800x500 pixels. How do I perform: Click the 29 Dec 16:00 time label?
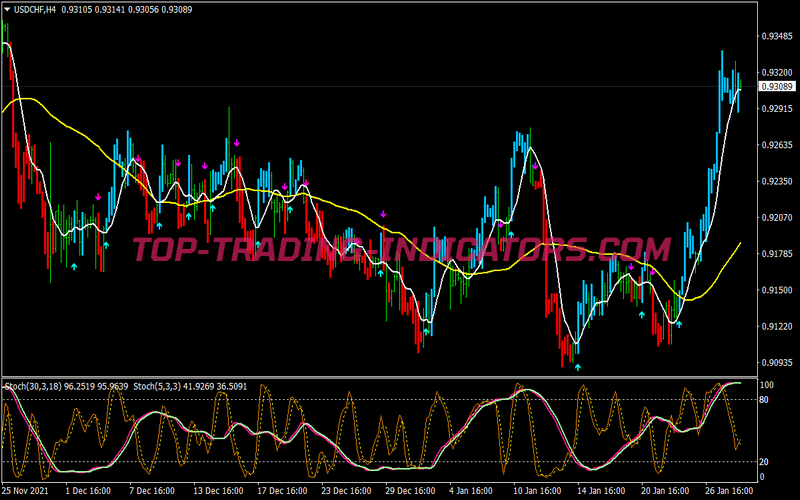(410, 491)
